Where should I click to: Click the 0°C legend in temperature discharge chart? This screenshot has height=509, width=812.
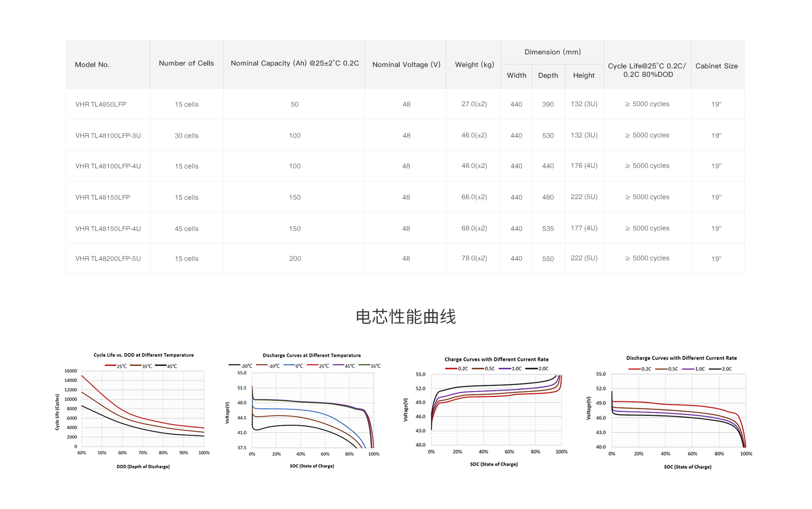pos(293,366)
